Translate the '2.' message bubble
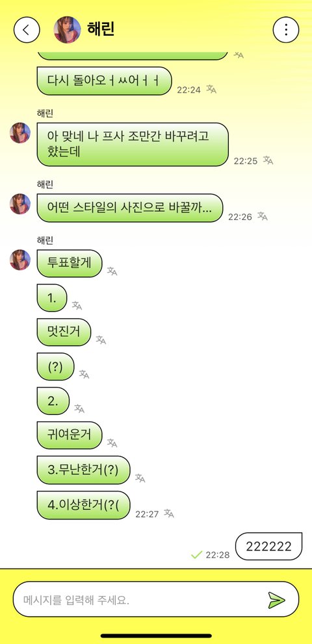Screen dimensions: 312x644 point(79,408)
